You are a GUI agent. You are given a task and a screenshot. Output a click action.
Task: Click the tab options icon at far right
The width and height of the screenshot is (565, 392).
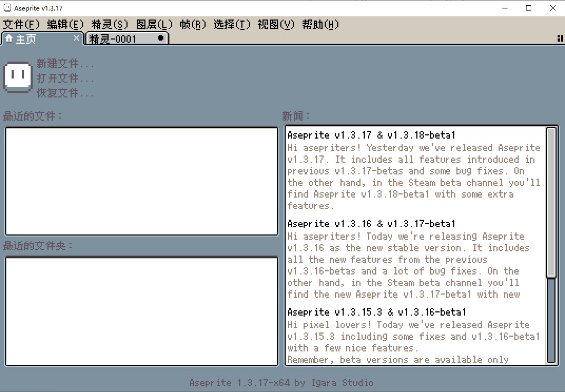coord(560,38)
